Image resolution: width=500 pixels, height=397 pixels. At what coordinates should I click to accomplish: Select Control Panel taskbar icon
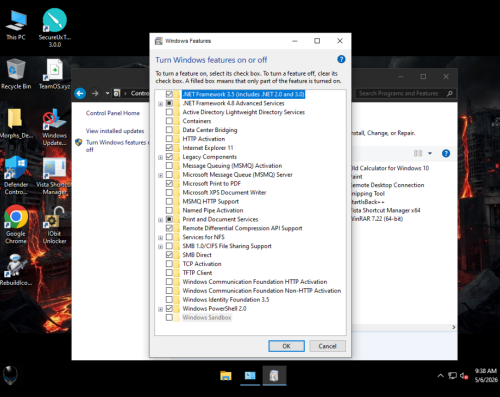(x=250, y=376)
